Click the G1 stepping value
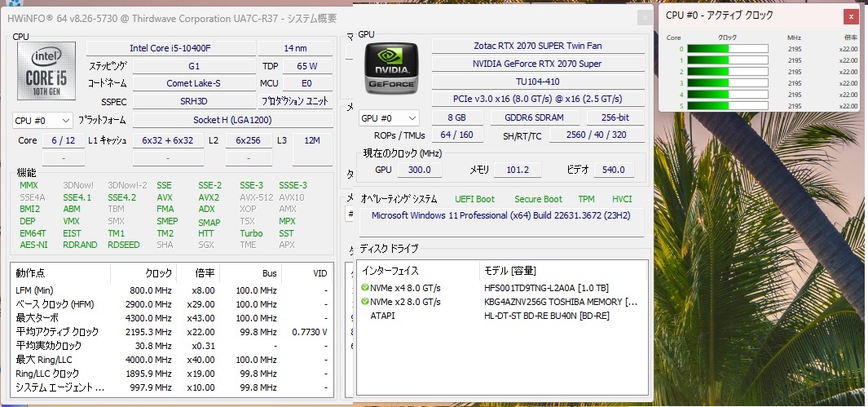The width and height of the screenshot is (868, 407). 194,66
